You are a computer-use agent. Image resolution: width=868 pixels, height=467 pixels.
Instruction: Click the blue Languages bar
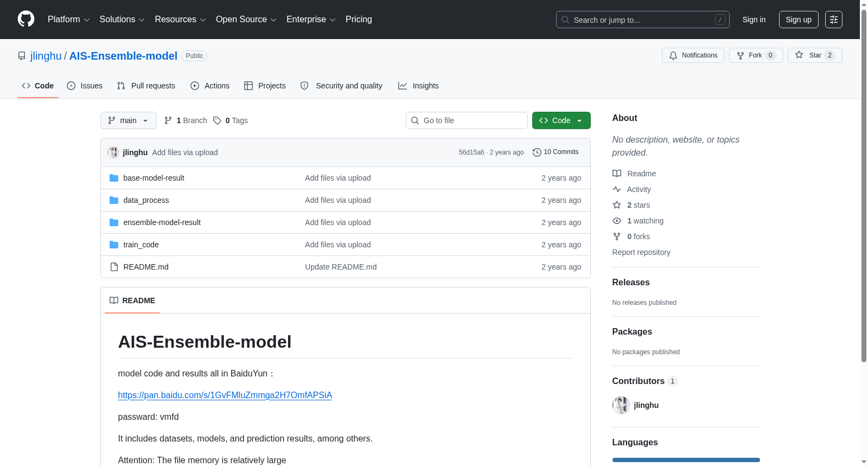tap(686, 460)
